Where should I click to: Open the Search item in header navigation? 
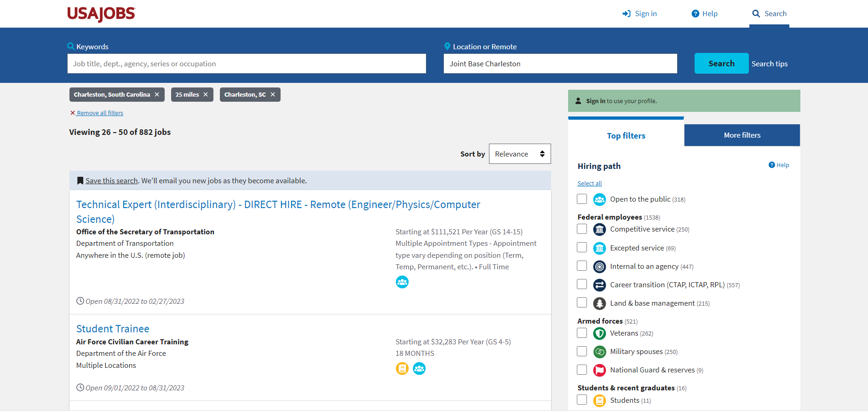point(770,14)
